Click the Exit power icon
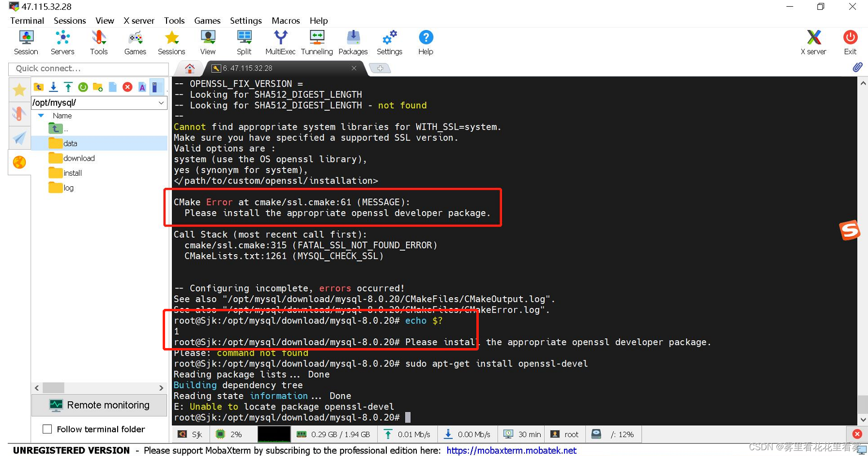The image size is (868, 456). click(850, 43)
